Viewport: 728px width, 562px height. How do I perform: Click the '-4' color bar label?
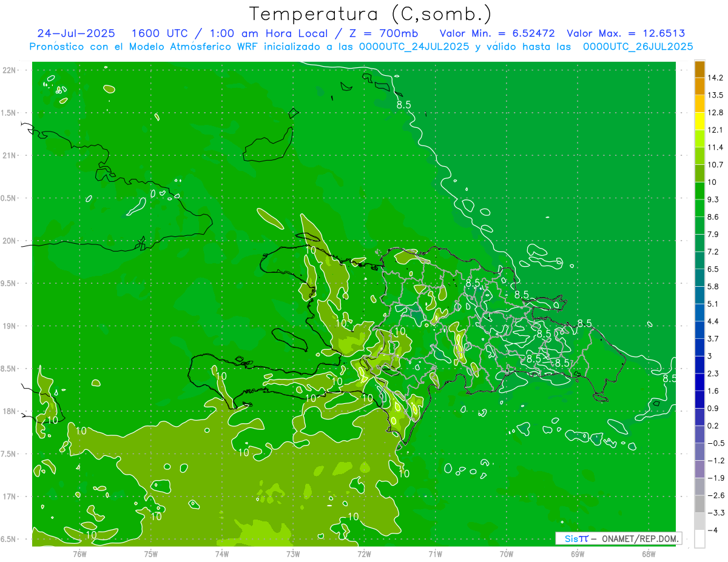pyautogui.click(x=713, y=530)
